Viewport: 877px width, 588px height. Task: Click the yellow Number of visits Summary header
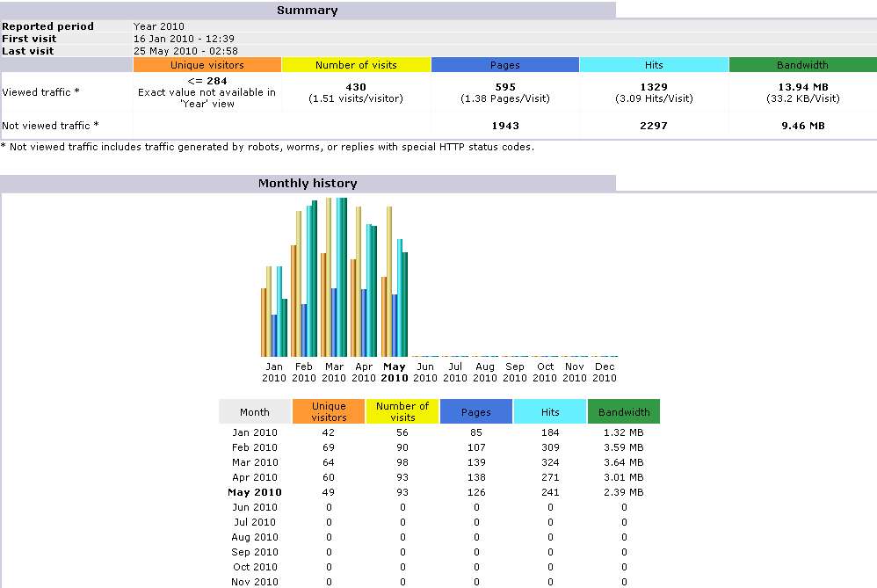click(x=356, y=65)
